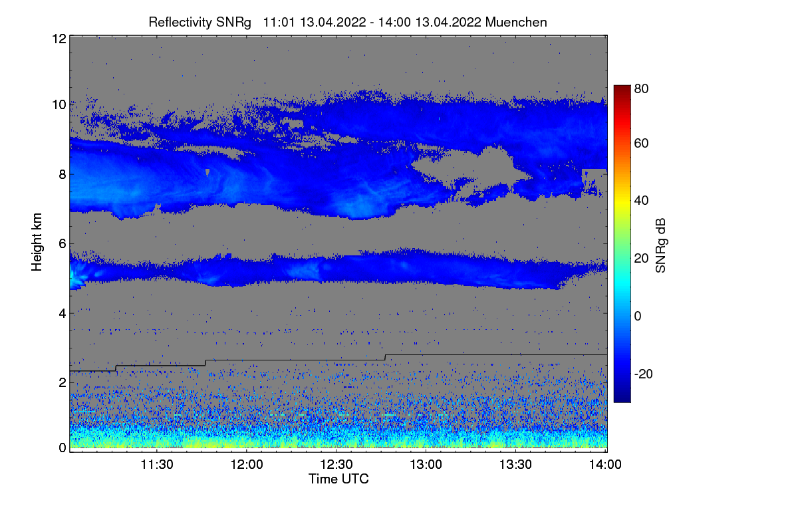Click the 'Height km' y-axis label
Image resolution: width=798 pixels, height=532 pixels.
(x=38, y=243)
